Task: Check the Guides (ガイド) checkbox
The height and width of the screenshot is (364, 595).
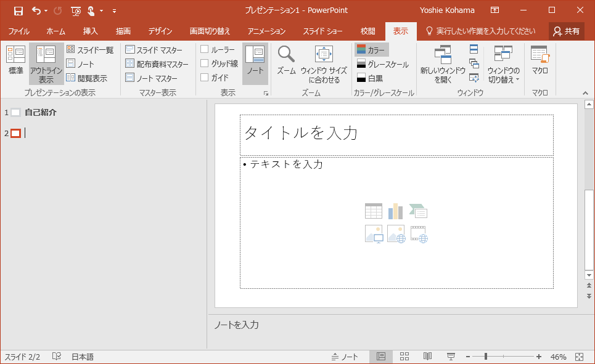Action: 205,78
